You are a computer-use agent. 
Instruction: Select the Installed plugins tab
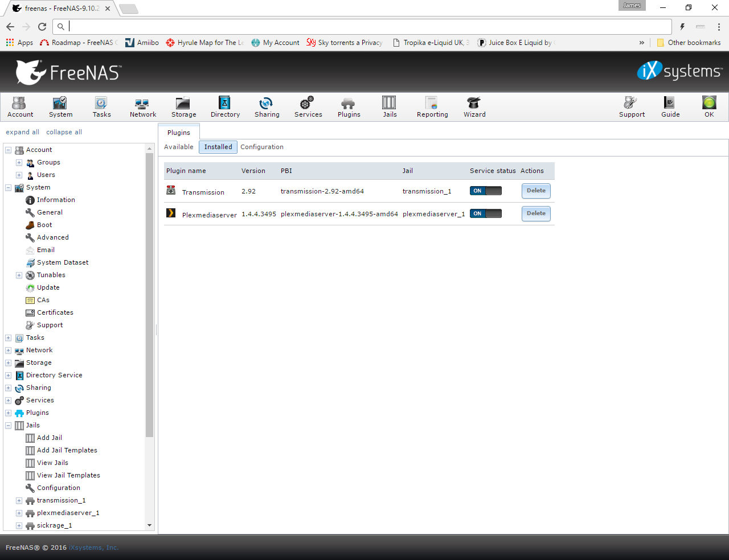tap(218, 147)
